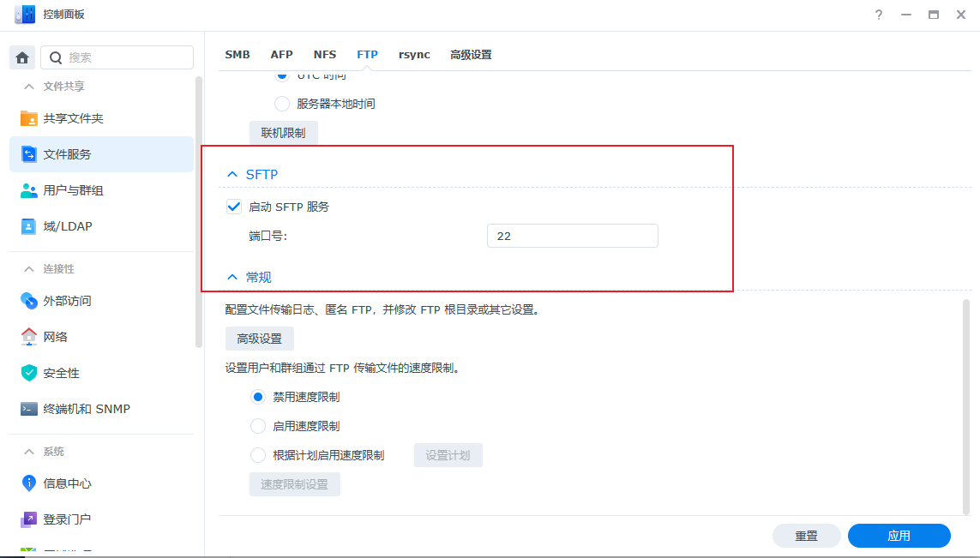Viewport: 980px width, 558px height.
Task: Click the FTP speed limit description text
Action: 342,368
